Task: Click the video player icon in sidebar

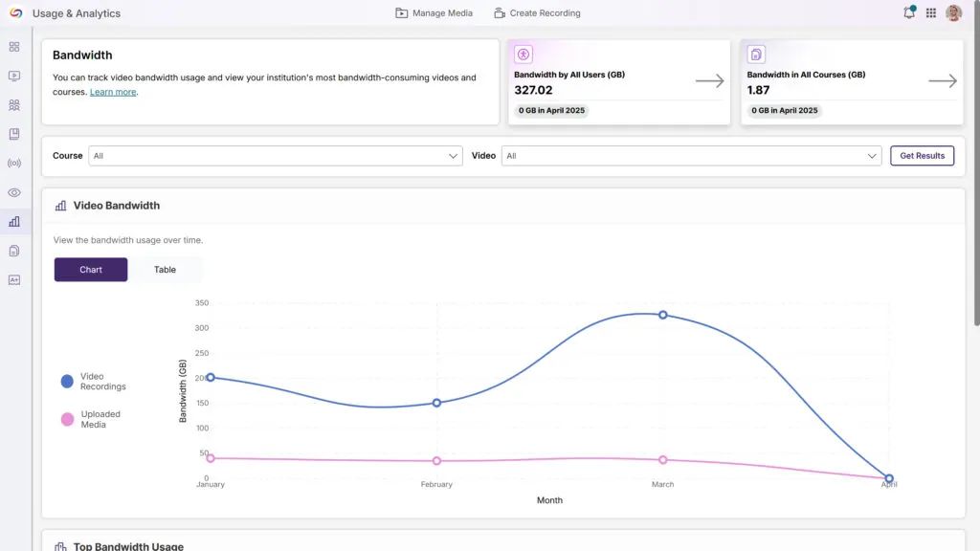Action: tap(14, 76)
